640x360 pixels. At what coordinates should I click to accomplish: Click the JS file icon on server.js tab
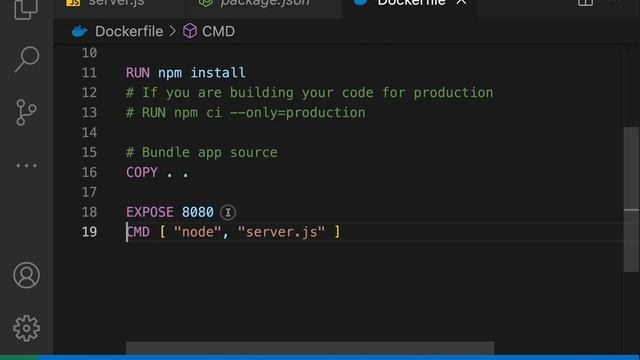coord(73,2)
